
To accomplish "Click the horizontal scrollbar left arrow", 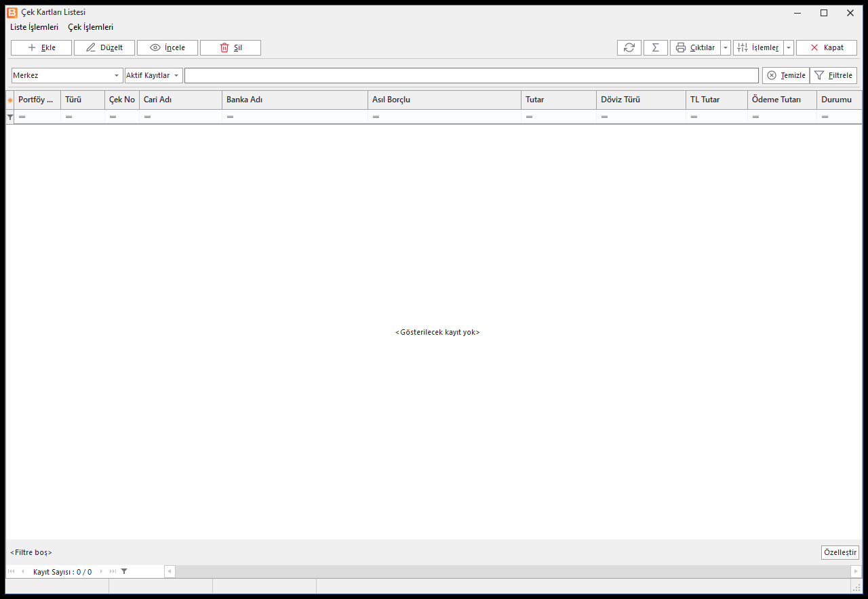I will pyautogui.click(x=170, y=571).
